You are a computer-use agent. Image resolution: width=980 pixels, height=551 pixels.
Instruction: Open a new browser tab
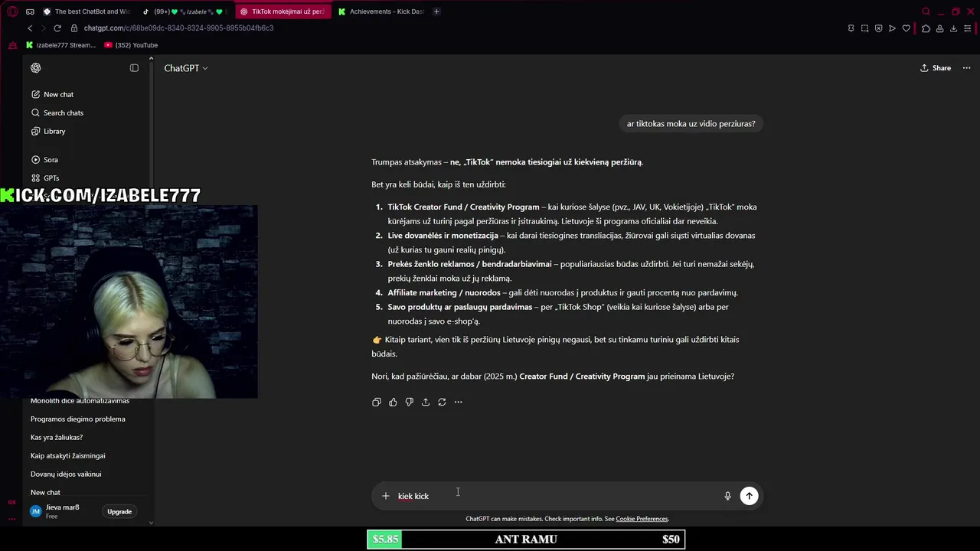click(436, 11)
